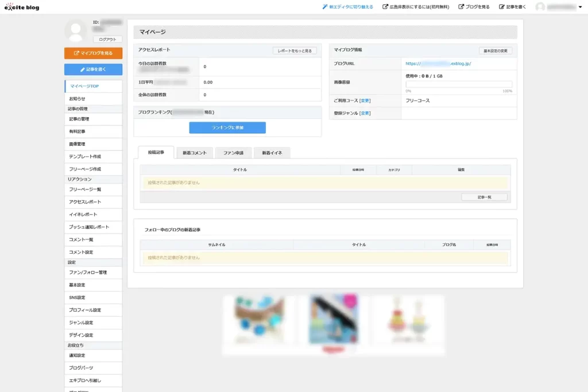Open the '新着イイネ' tab
This screenshot has width=588, height=392.
272,153
